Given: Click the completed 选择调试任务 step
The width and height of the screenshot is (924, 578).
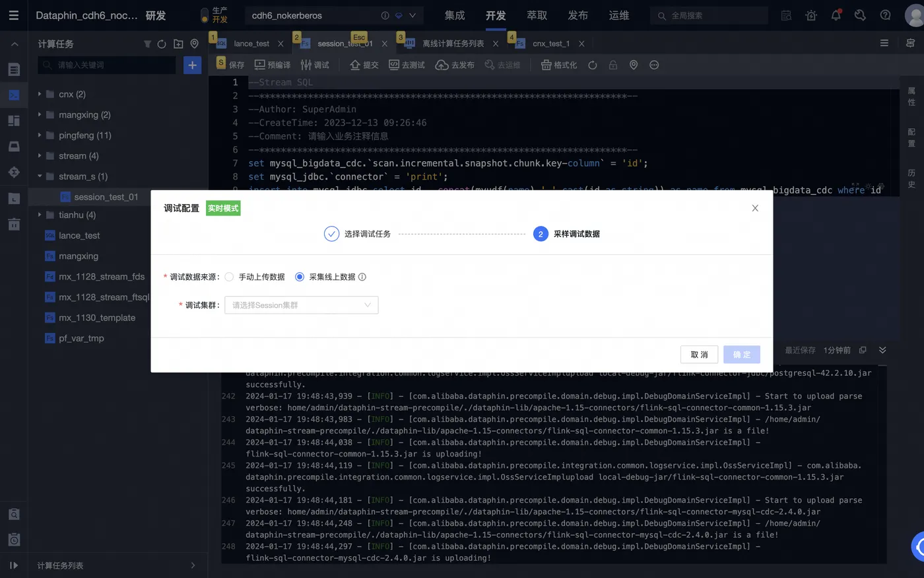Looking at the screenshot, I should pos(357,234).
